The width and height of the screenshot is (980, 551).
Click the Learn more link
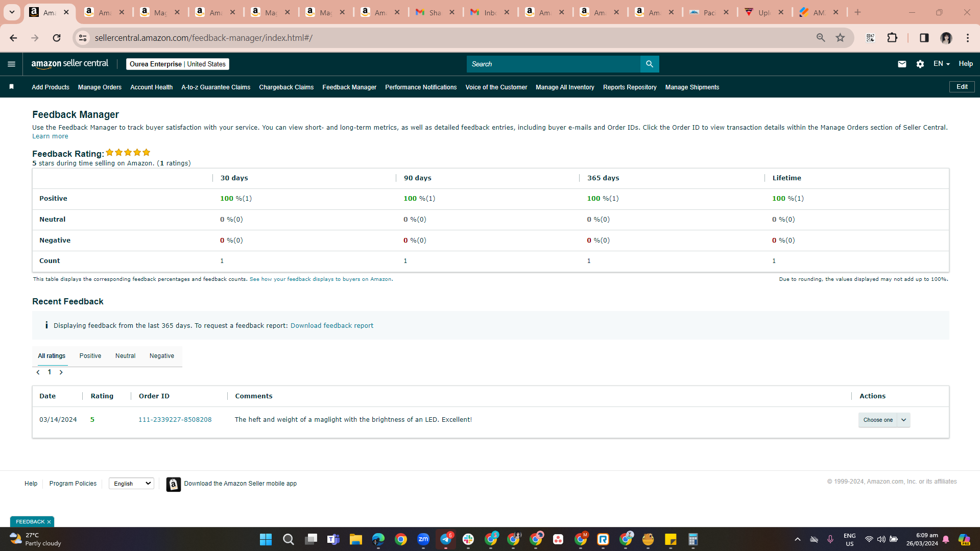pos(50,136)
